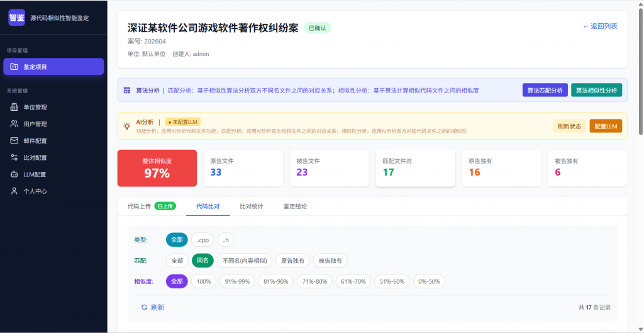Viewport: 644px width, 333px height.
Task: Filter type by .cpp files
Action: point(203,240)
